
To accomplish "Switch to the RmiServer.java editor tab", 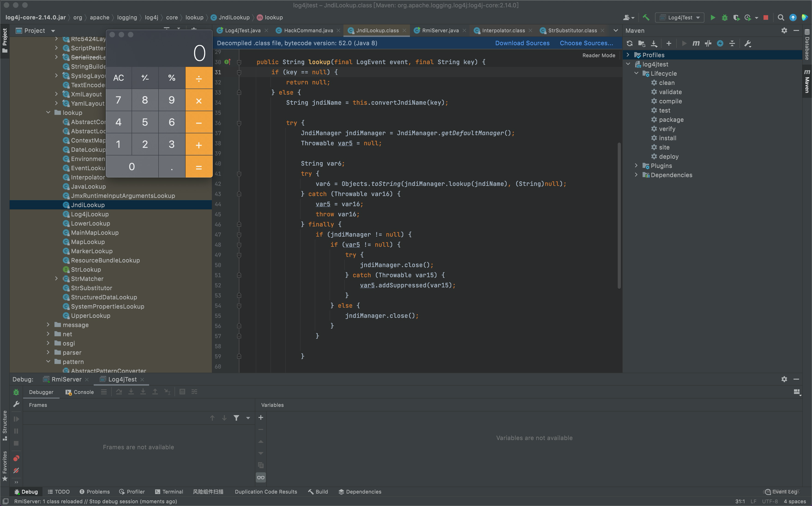I will [440, 30].
